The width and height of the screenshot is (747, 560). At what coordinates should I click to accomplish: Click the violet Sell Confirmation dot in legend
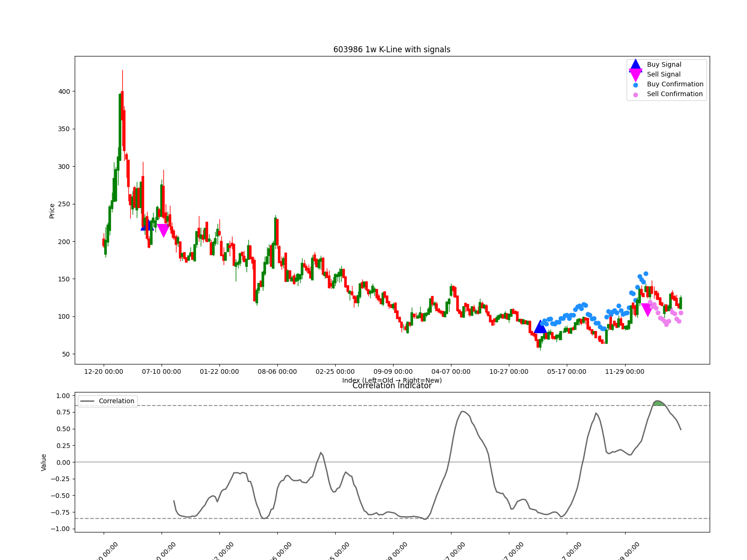tap(635, 95)
